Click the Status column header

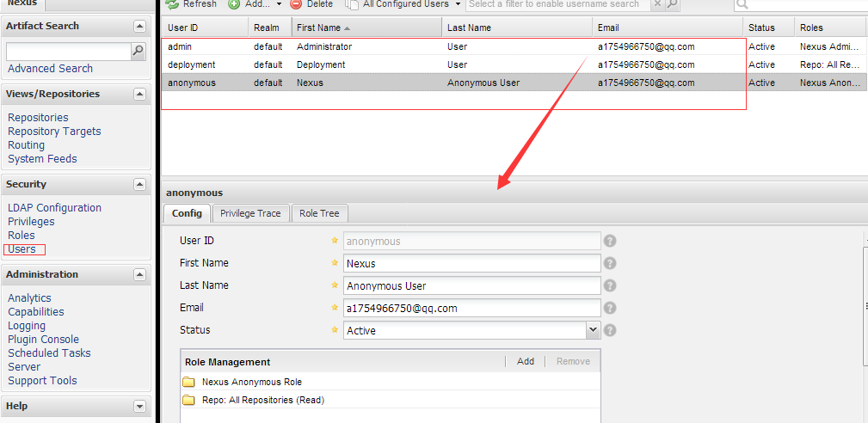tap(768, 28)
